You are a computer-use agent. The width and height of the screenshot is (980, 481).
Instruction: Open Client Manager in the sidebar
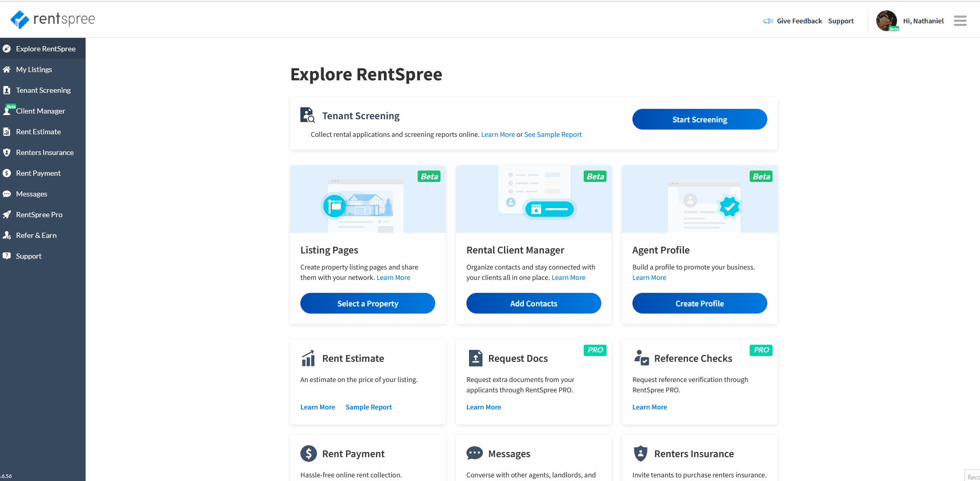pyautogui.click(x=43, y=111)
